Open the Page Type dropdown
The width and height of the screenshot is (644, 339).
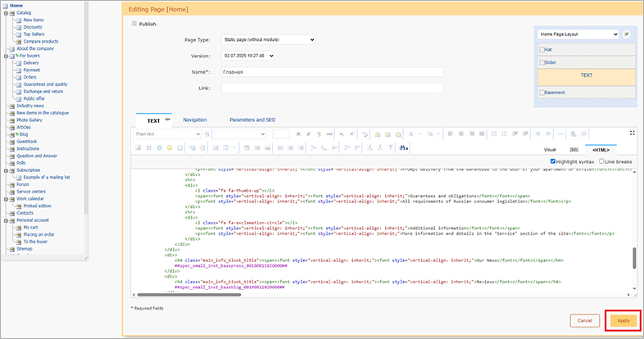coord(268,39)
